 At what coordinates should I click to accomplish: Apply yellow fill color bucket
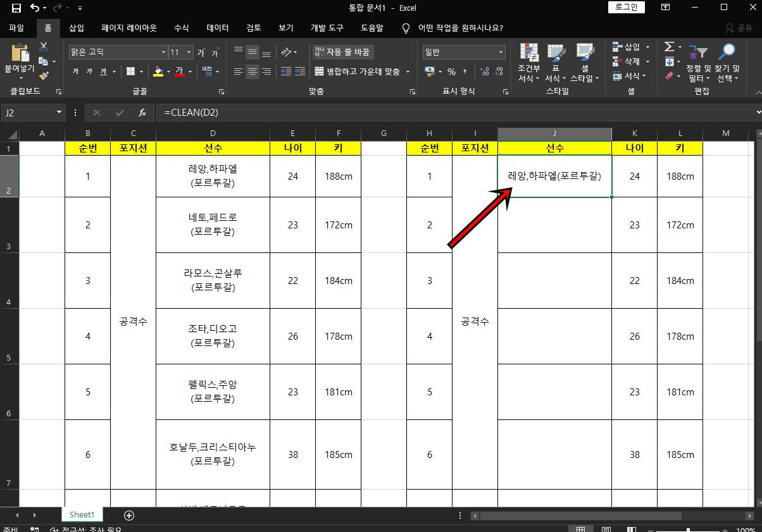click(158, 71)
